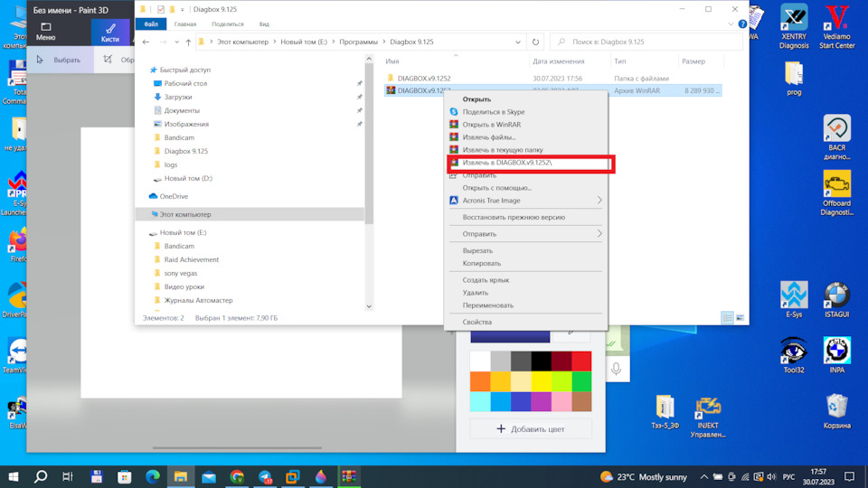Expand the Explorer ribbon chevron
868x488 pixels.
coord(731,24)
